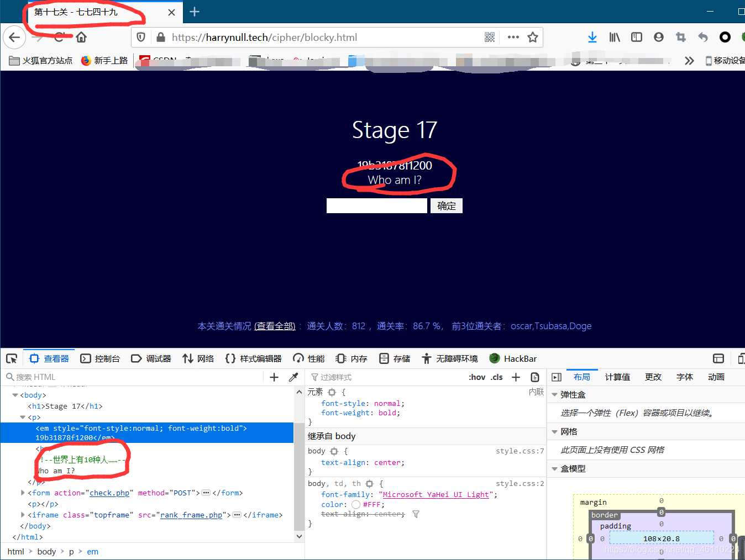
Task: Select the 字体 fonts tab
Action: 685,377
